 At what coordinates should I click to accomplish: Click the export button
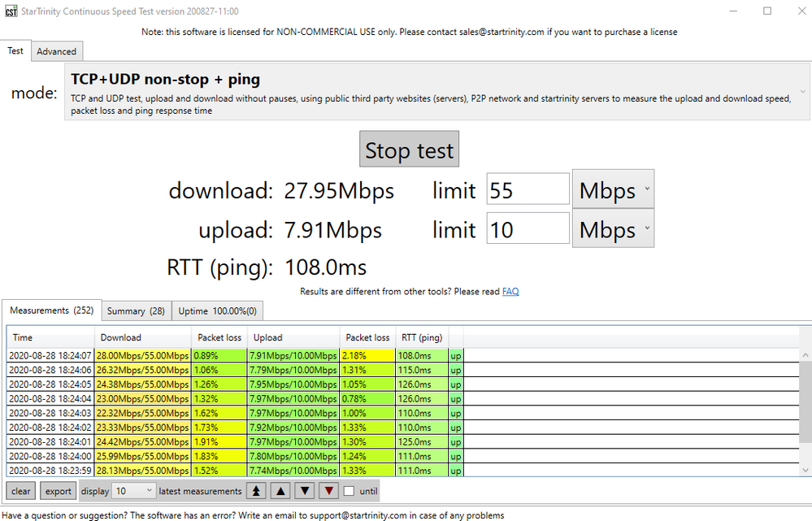[58, 491]
